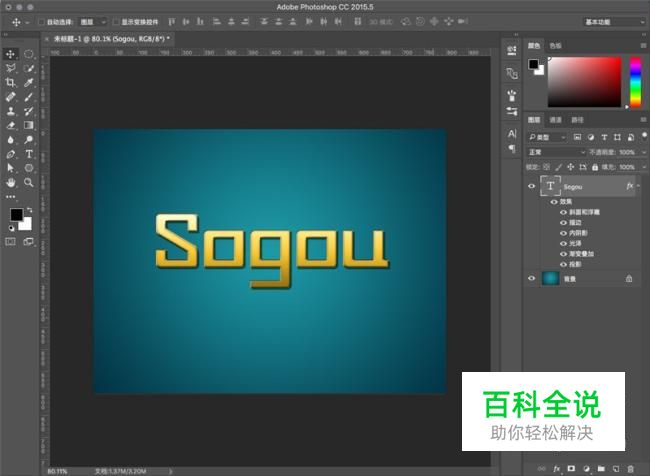Filter layers by type (T) layers

coord(604,137)
